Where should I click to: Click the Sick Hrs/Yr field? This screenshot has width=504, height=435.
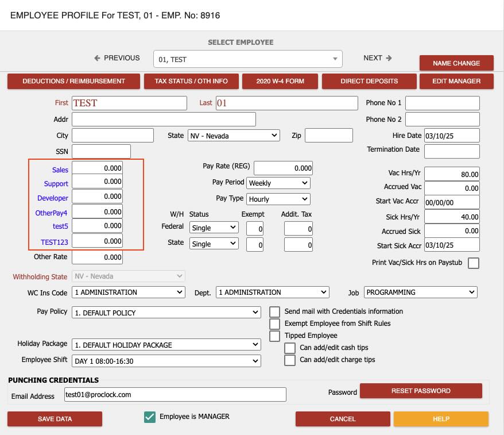point(452,217)
